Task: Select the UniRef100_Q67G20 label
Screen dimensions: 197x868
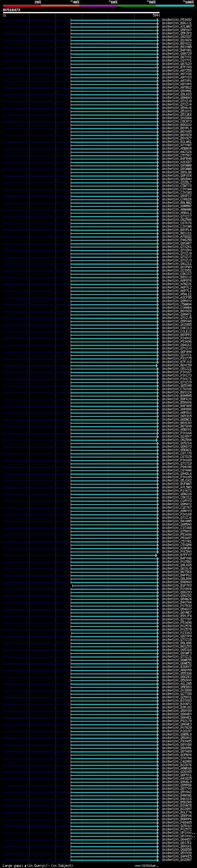Action: tap(177, 64)
